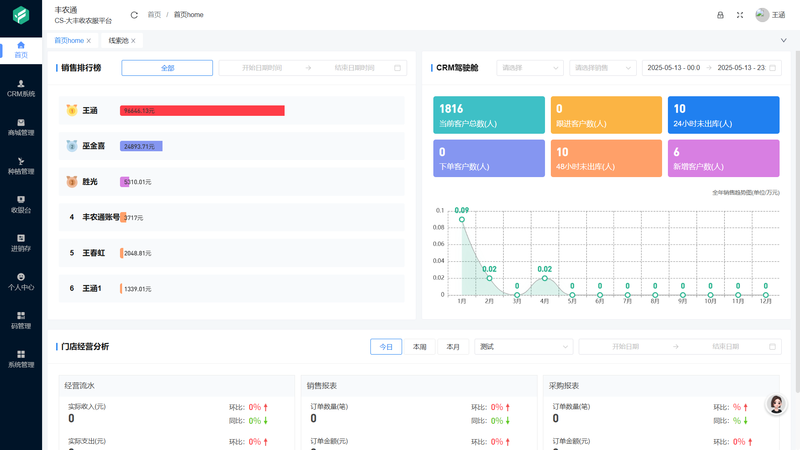The image size is (800, 450).
Task: Open the first 请选择 dropdown in CRM驾驶舱
Action: tap(529, 68)
